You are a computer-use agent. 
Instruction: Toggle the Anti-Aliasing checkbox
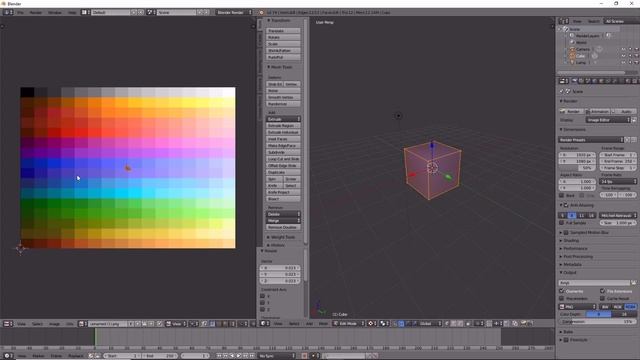[x=566, y=205]
